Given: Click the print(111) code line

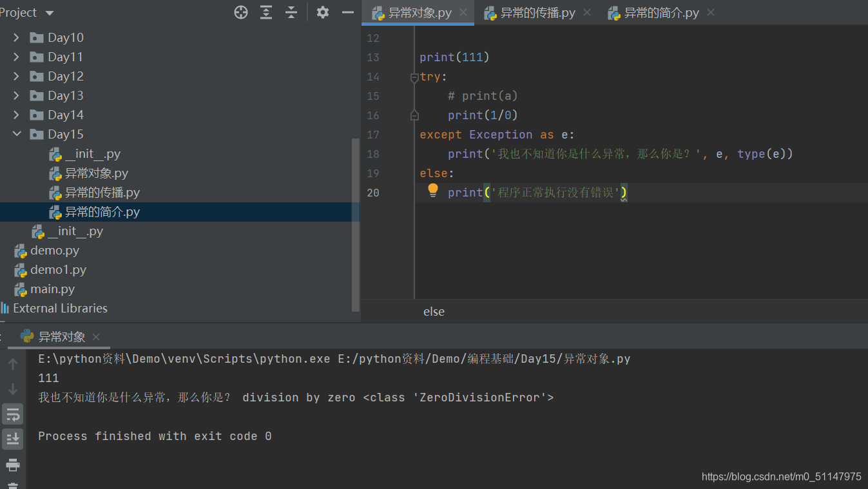Looking at the screenshot, I should [454, 57].
